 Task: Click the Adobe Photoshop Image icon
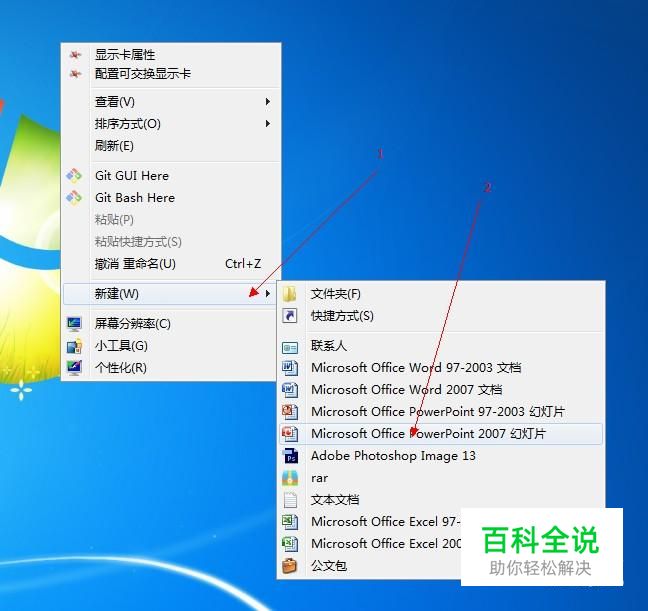point(290,456)
